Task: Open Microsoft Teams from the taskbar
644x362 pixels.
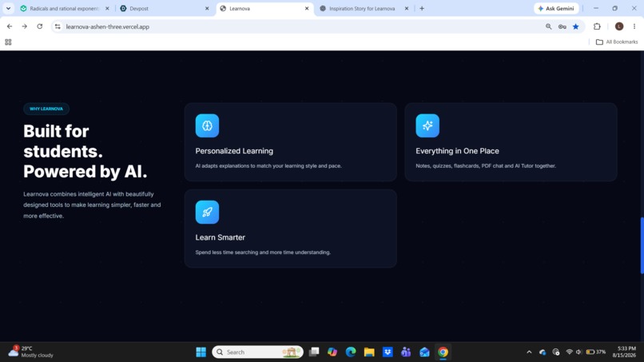Action: click(406, 352)
